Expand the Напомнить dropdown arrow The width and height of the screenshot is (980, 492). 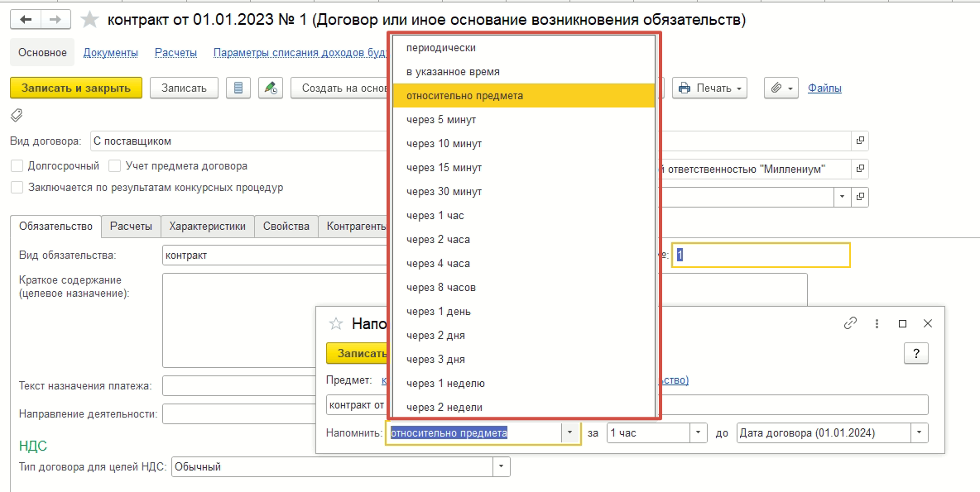(x=570, y=432)
